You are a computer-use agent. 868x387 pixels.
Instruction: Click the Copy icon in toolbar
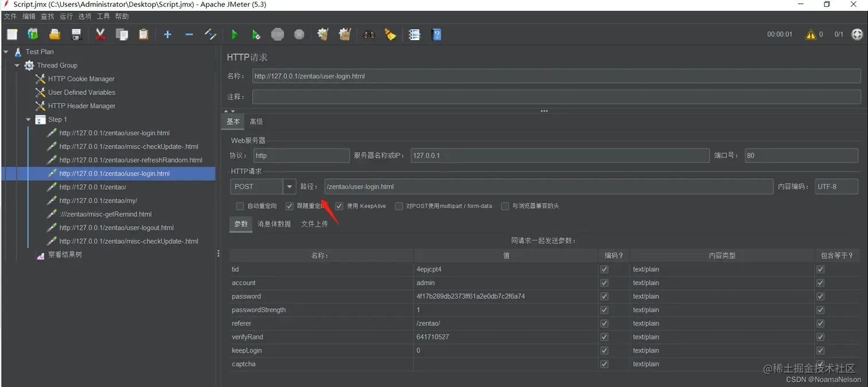click(x=122, y=34)
